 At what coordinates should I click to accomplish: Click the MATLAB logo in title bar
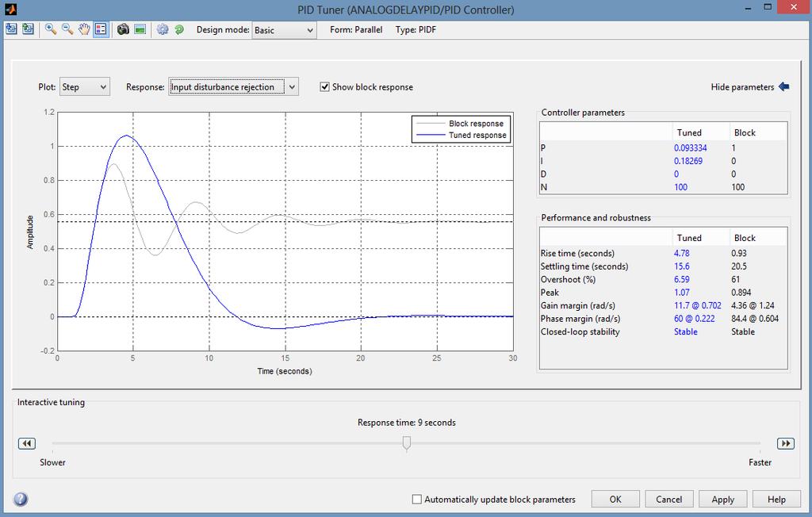[10, 9]
